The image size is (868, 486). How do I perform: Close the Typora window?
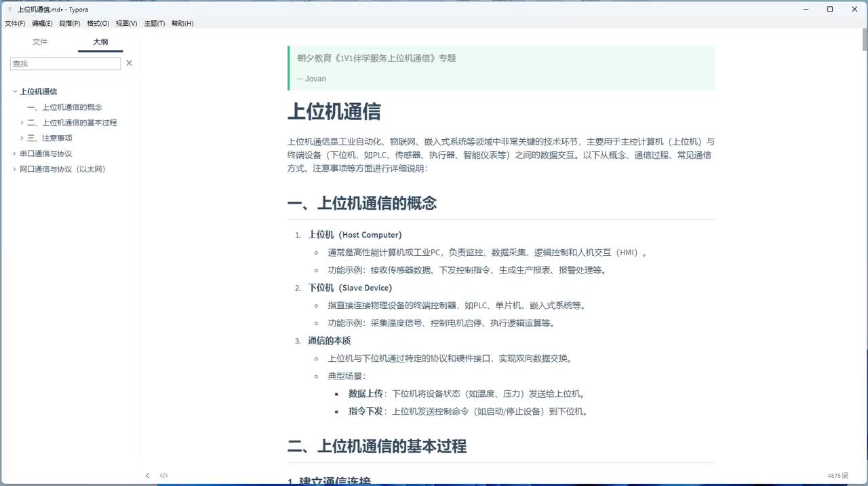(x=854, y=10)
